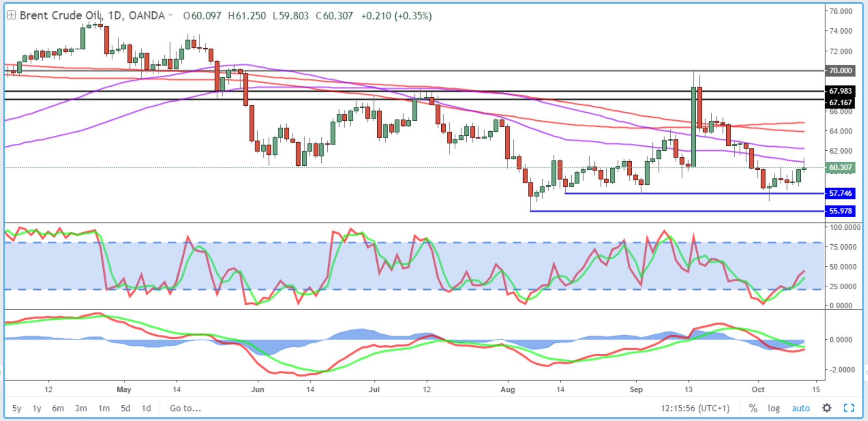Click the low price L59.803 value

[291, 16]
